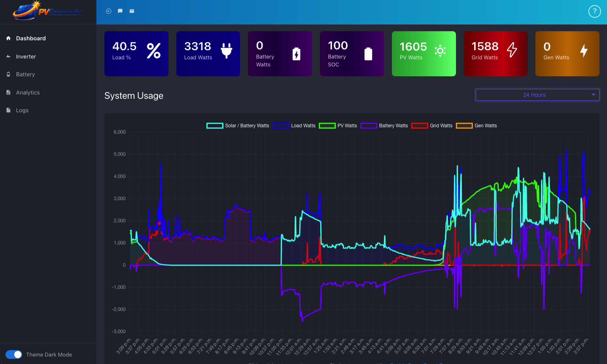Toggle PV Watts legend series
Viewport: 607px width, 364px height.
338,126
